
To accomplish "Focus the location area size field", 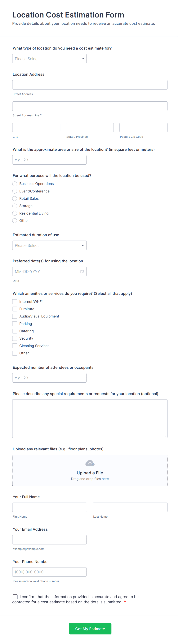I will click(49, 160).
